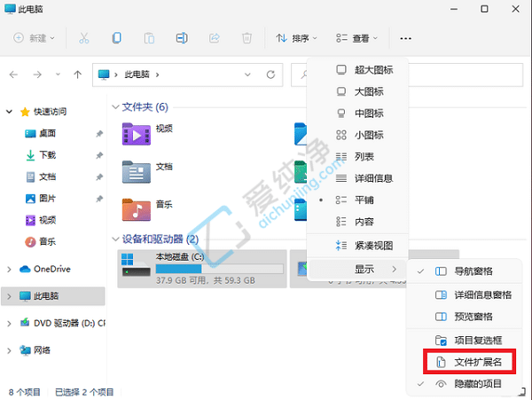
Task: Select 视频 in sidebar navigation
Action: point(47,220)
